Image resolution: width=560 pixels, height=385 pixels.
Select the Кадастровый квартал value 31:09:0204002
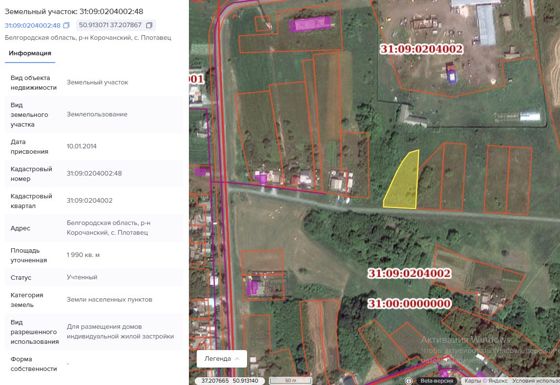(89, 200)
